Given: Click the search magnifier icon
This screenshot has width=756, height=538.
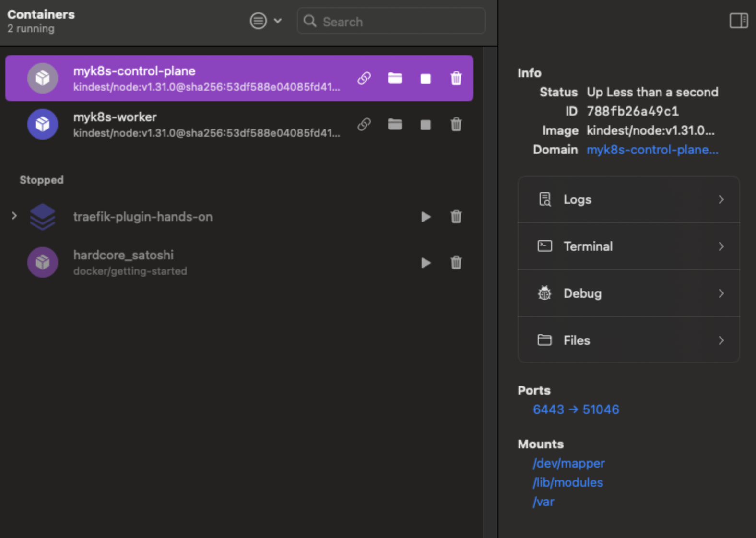Looking at the screenshot, I should [x=310, y=21].
